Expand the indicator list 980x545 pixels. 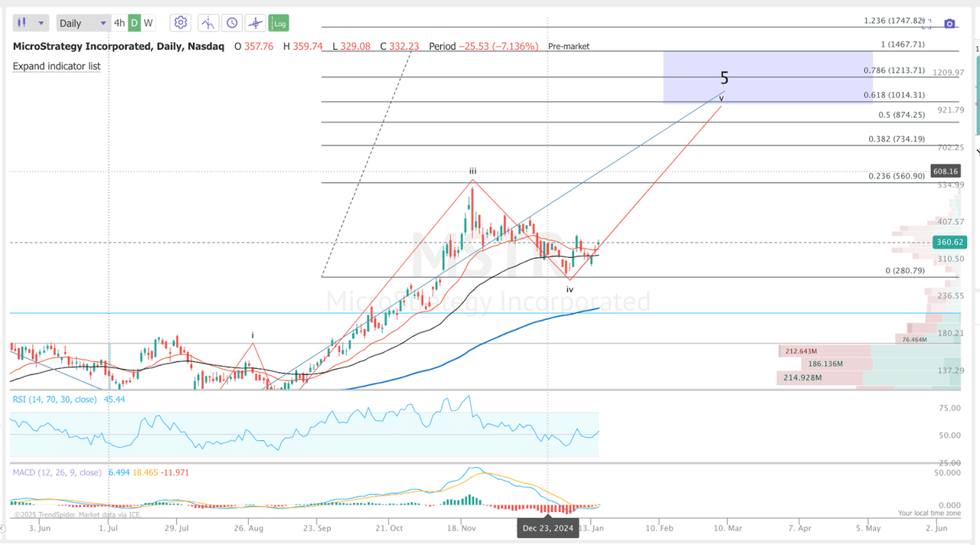point(57,67)
